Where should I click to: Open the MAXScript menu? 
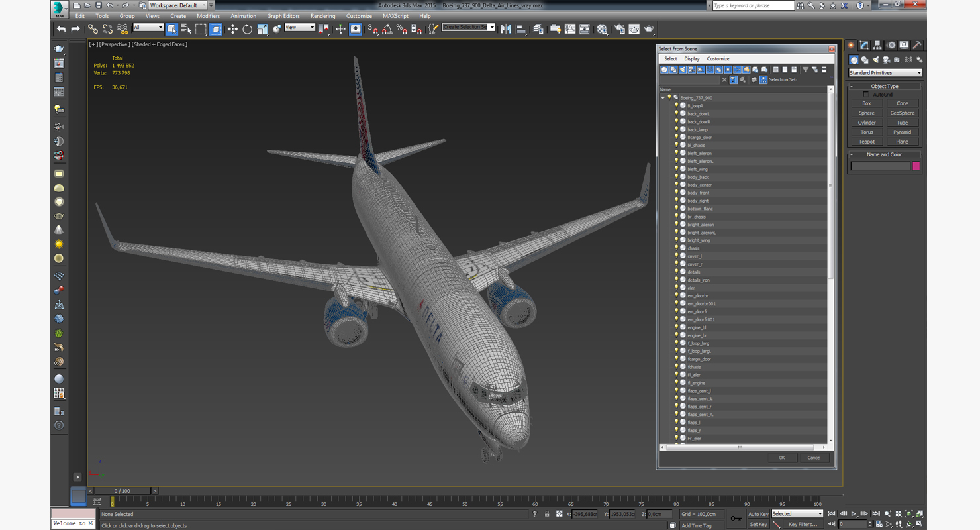tap(395, 16)
